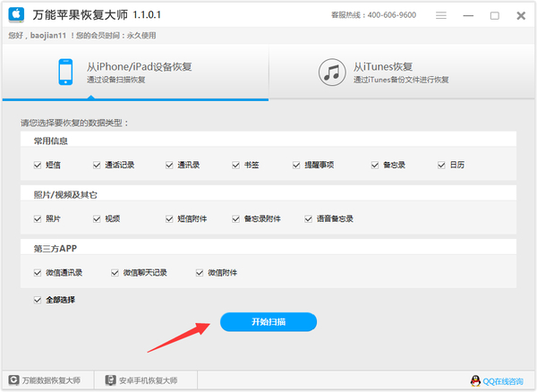Click the 安卓手机恢复大师 icon in bottom bar
The width and height of the screenshot is (537, 392).
point(111,380)
